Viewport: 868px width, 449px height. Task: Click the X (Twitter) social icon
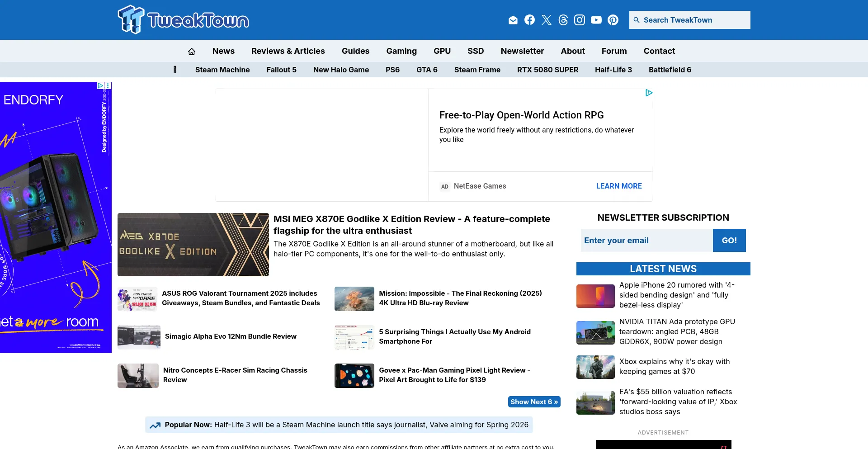pos(546,20)
